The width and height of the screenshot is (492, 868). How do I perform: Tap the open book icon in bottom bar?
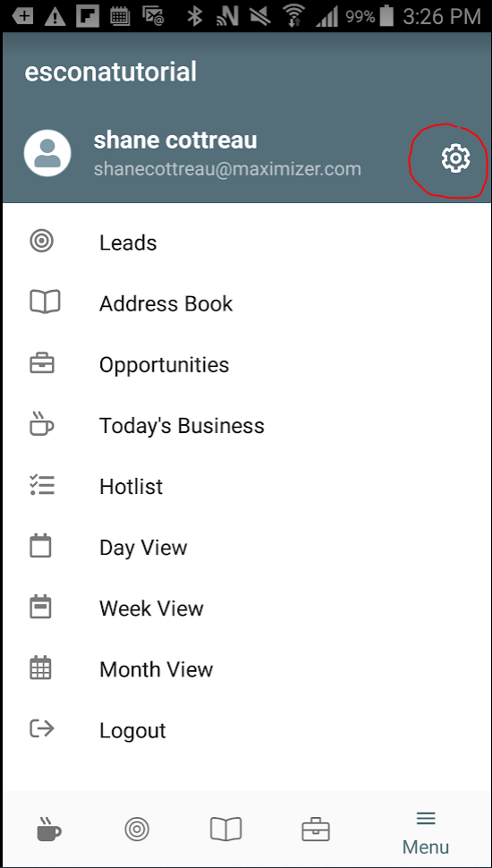click(x=225, y=830)
